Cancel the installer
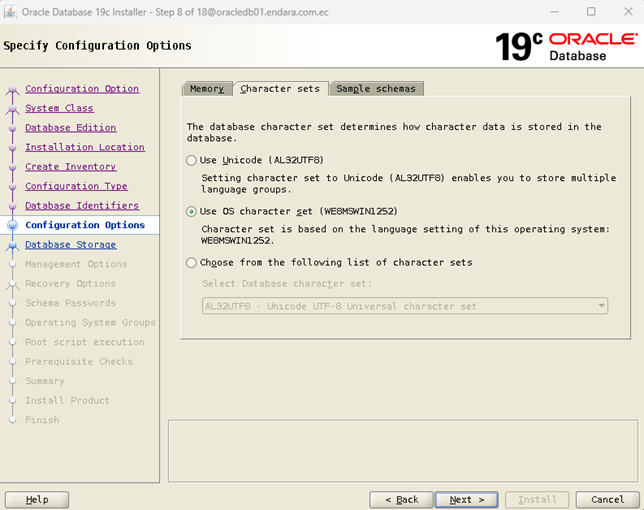644x510 pixels. (x=607, y=500)
